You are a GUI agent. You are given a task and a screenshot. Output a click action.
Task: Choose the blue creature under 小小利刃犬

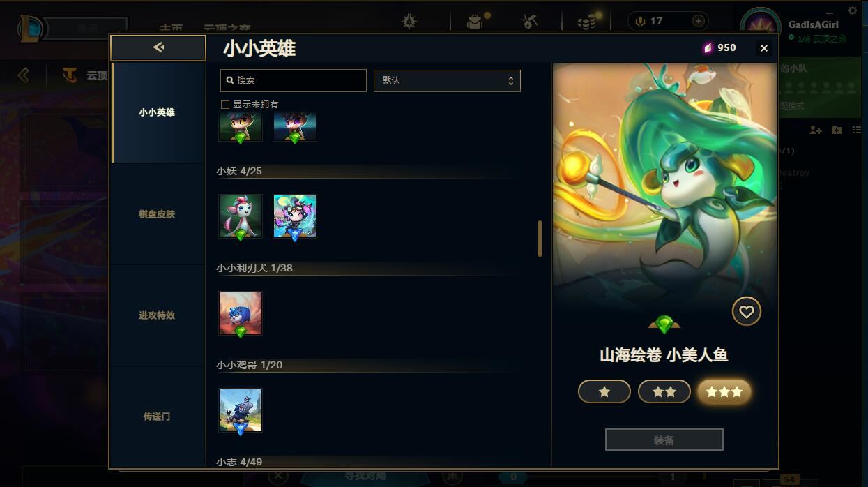(241, 313)
